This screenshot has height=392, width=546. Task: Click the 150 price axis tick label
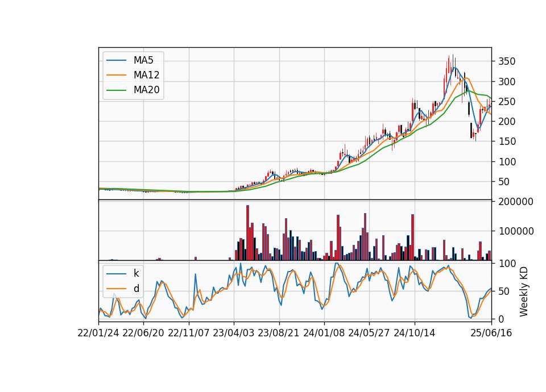[507, 141]
